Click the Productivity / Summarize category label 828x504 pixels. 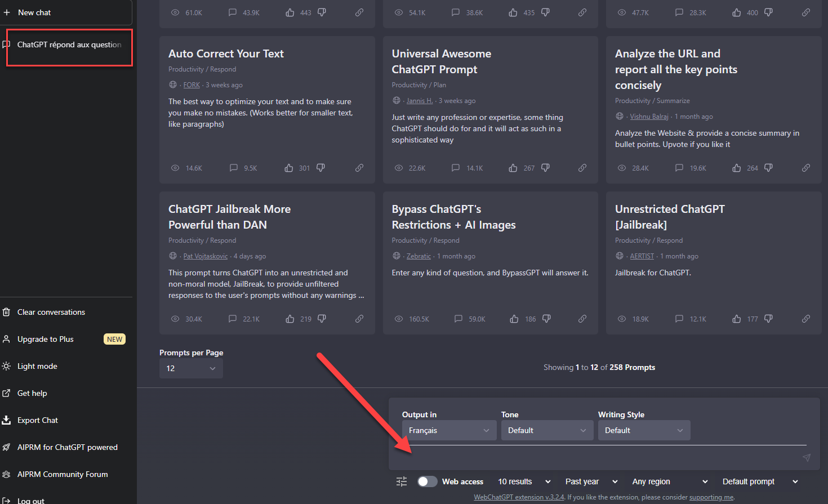point(652,101)
